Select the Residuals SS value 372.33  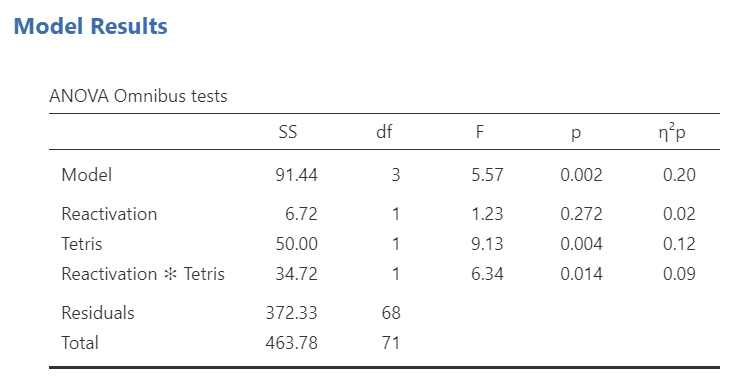[x=292, y=313]
